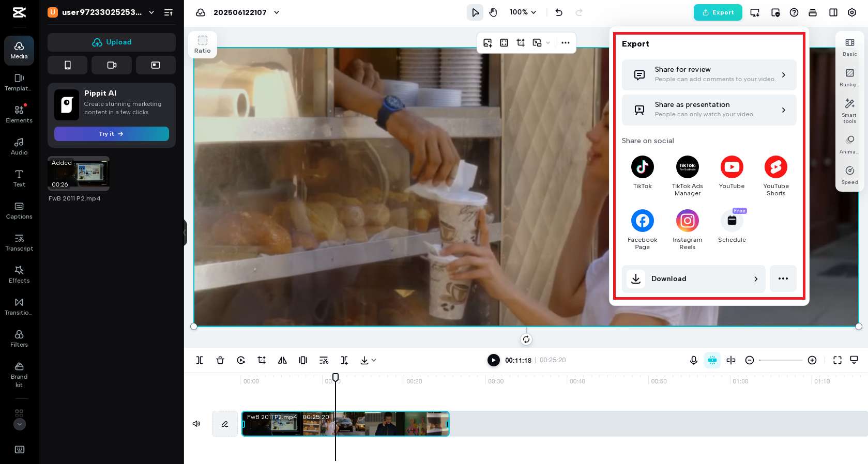Viewport: 868px width, 464px height.
Task: Share video to YouTube Shorts
Action: (x=776, y=176)
